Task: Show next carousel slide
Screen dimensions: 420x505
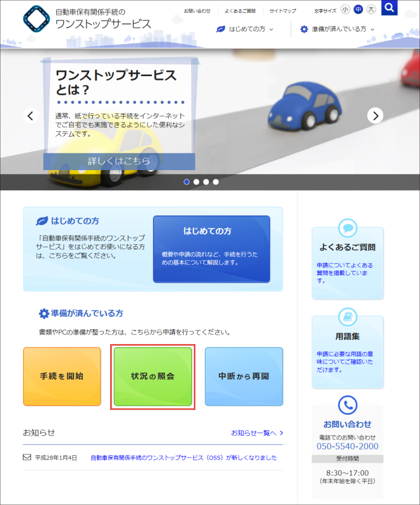Action: coord(375,116)
